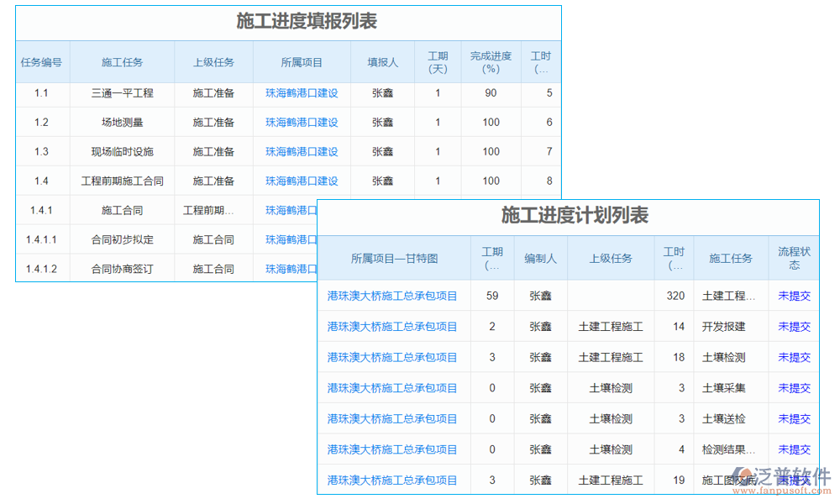Click 未提交 status for 施工图交底 task
Screen dimensions: 840x504
pos(794,480)
